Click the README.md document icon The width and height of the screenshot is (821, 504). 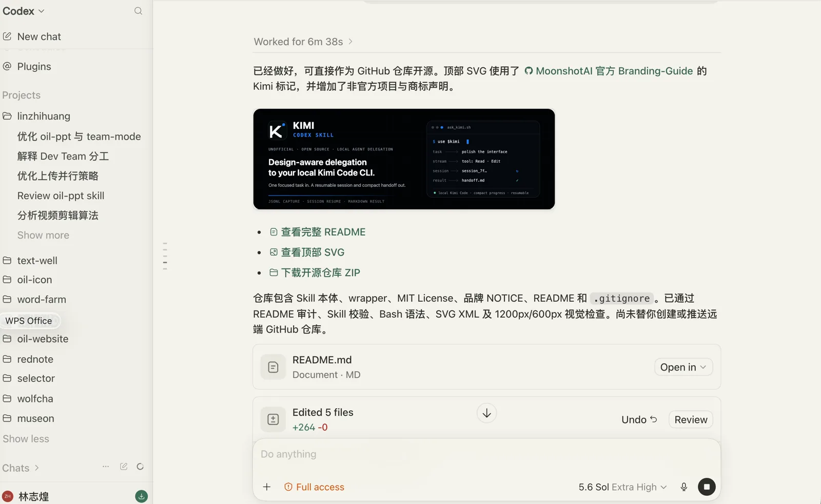(x=273, y=367)
